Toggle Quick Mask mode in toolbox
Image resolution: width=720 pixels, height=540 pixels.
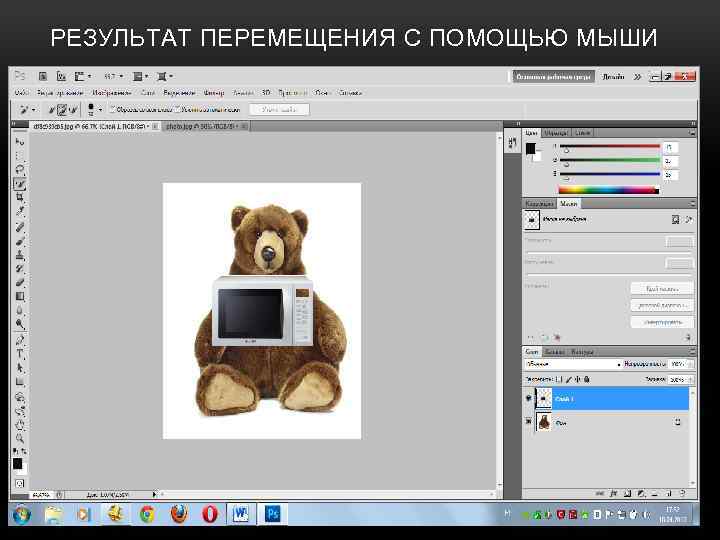tap(19, 483)
